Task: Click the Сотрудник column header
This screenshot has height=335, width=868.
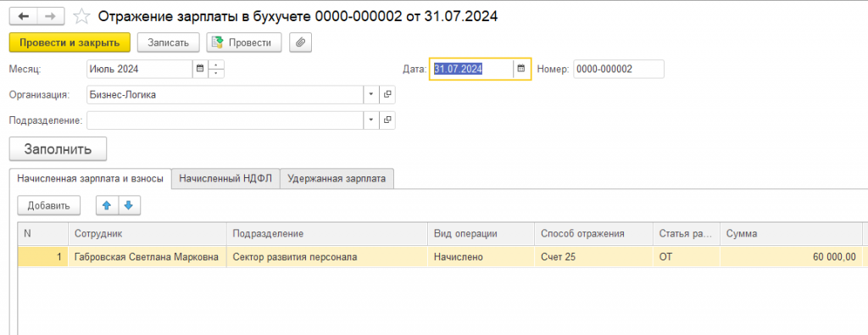Action: click(147, 234)
